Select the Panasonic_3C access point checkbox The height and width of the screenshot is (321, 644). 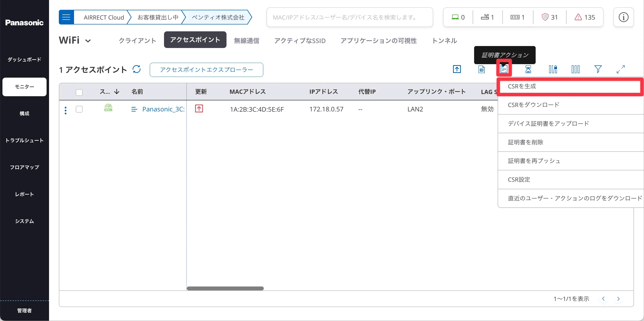(x=79, y=109)
